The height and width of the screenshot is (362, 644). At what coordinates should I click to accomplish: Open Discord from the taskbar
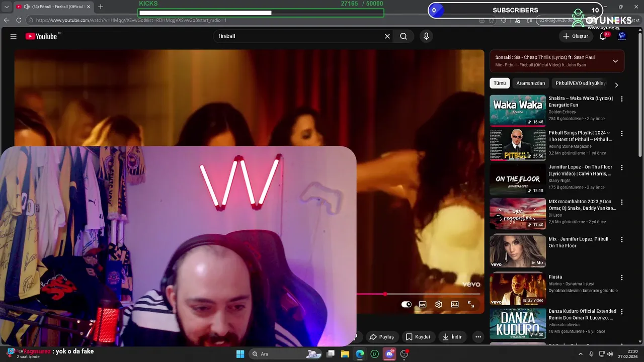[x=389, y=354]
